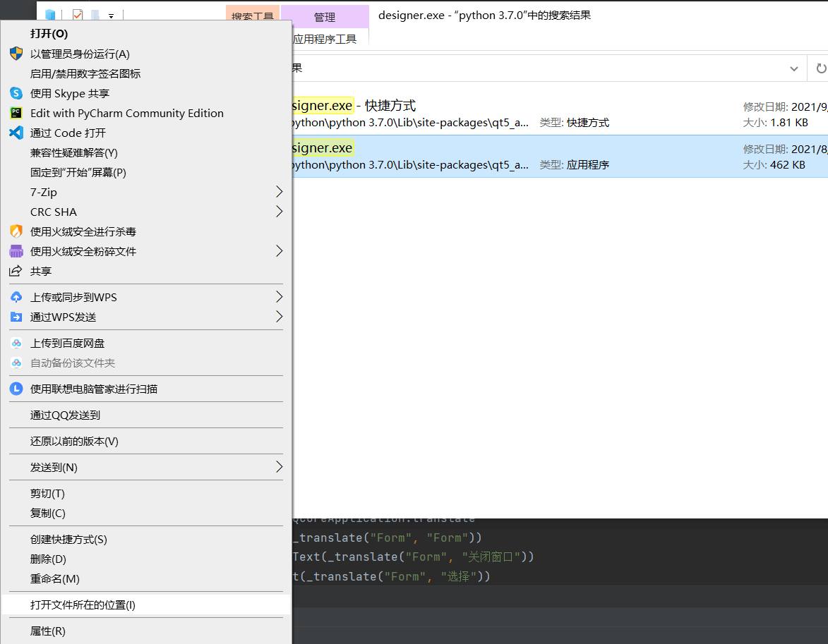Expand the 上传或同步到WPS submenu arrow

pos(280,297)
